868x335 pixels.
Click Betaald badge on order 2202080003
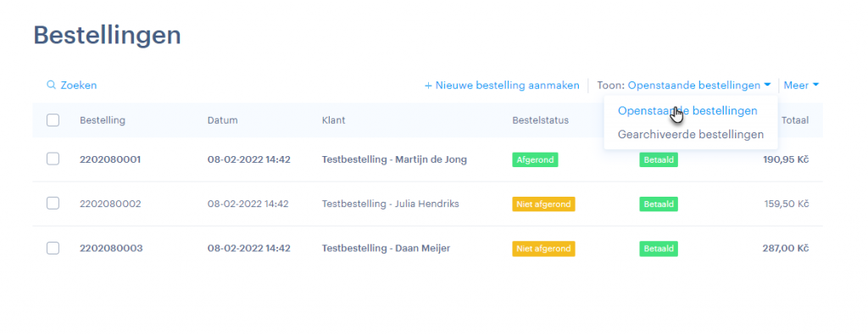[658, 248]
